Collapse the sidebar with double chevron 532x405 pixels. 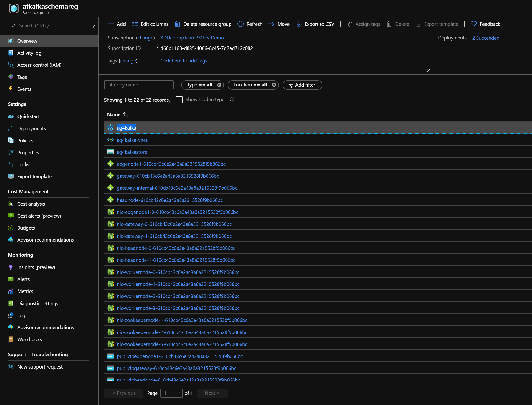pos(93,26)
